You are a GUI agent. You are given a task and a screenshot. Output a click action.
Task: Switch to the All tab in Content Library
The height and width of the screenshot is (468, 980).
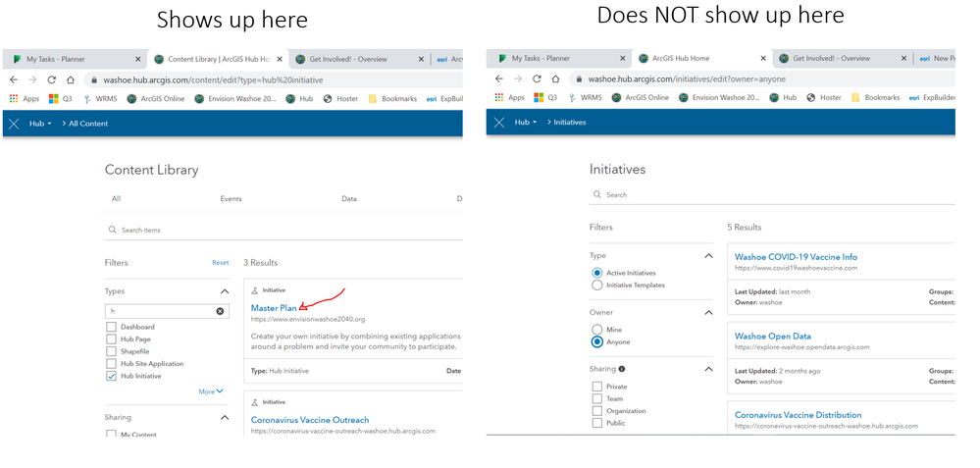[116, 199]
